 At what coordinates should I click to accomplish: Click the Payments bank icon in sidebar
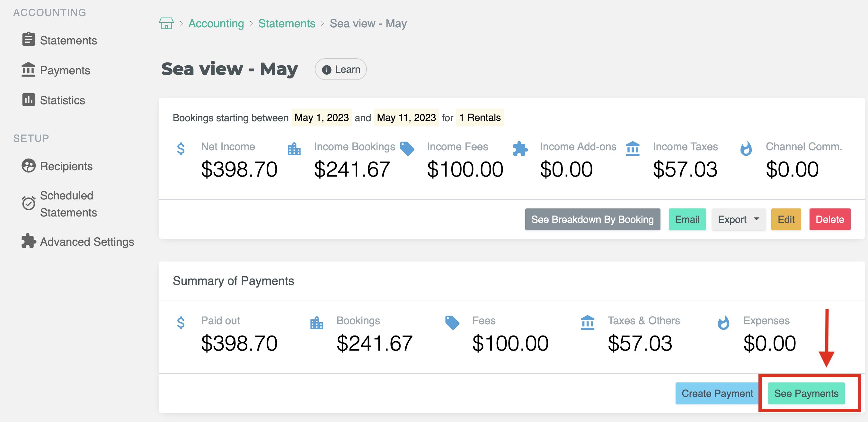pyautogui.click(x=28, y=69)
